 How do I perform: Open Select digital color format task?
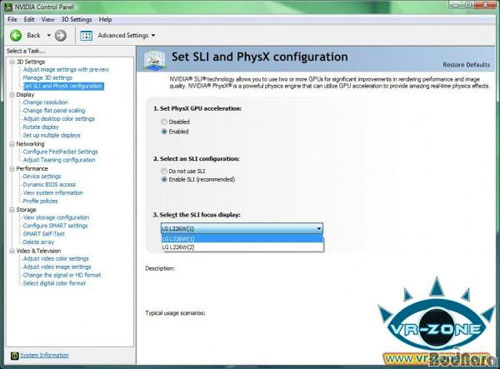[54, 283]
